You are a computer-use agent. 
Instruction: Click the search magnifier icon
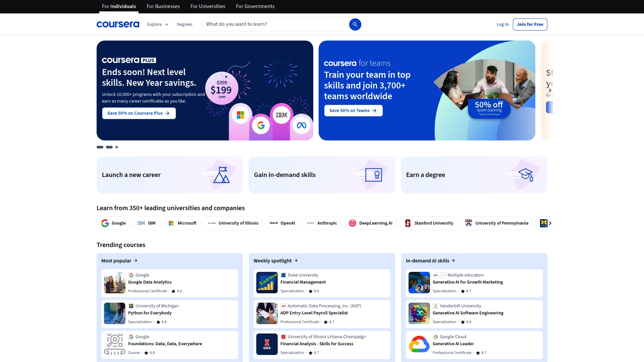[x=355, y=24]
